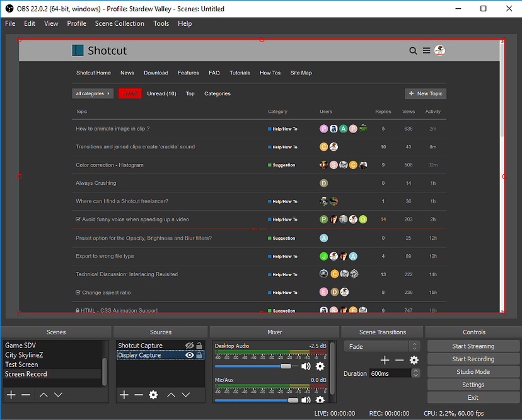Open the Categories tab on forum
Screen dimensions: 522x420
click(217, 93)
